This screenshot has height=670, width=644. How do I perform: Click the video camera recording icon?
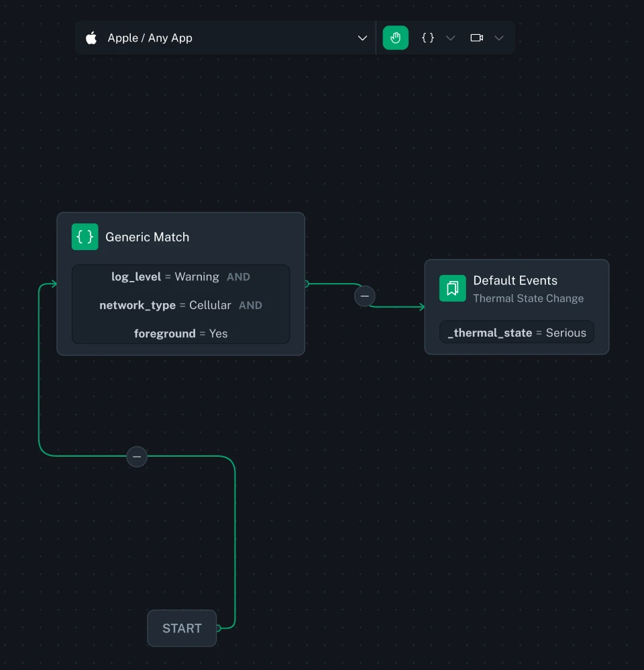click(476, 38)
